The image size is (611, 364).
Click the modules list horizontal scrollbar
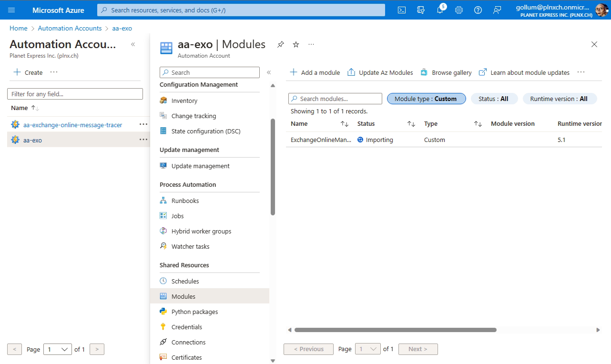click(x=395, y=330)
